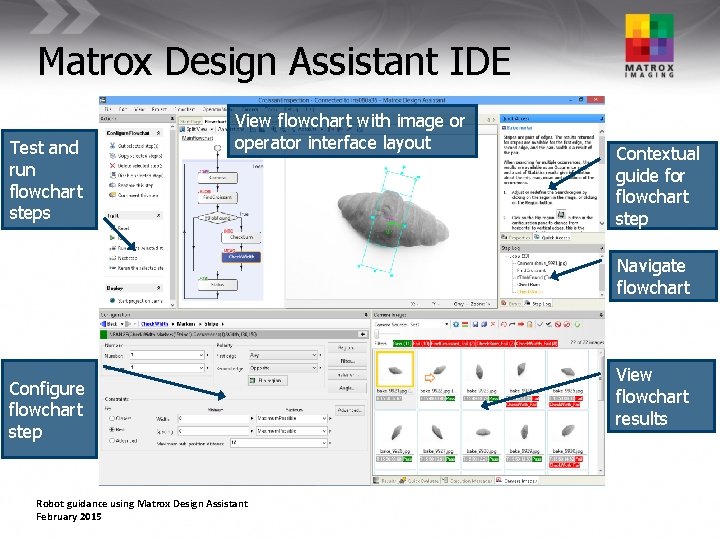The image size is (720, 540).
Task: Click the MainFlowchart link above the flowchart
Action: (x=197, y=138)
